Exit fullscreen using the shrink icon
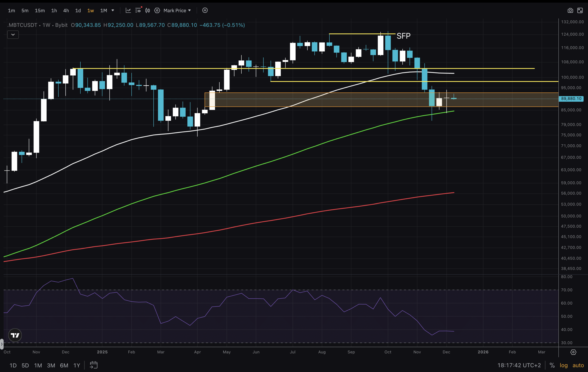The height and width of the screenshot is (372, 588). pos(580,10)
